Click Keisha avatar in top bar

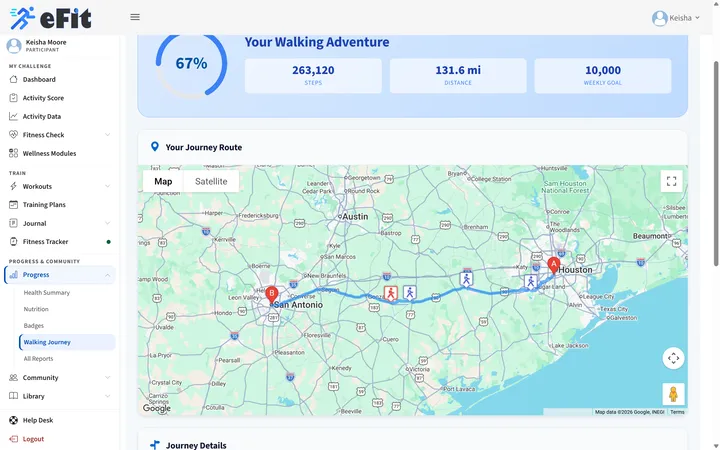[x=659, y=18]
